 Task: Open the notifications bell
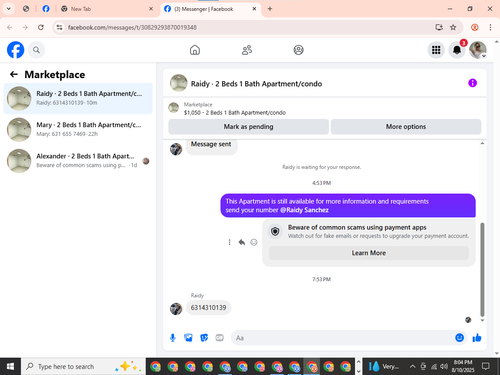coord(457,50)
